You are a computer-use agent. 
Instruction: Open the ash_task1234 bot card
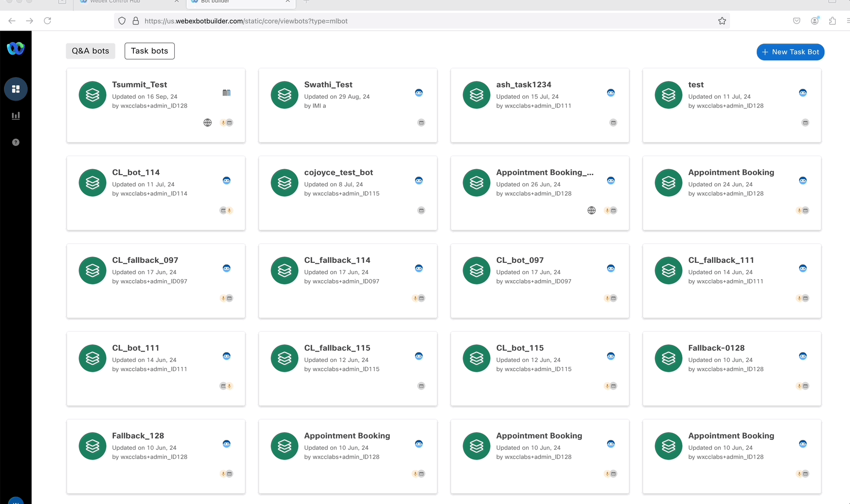pos(523,85)
